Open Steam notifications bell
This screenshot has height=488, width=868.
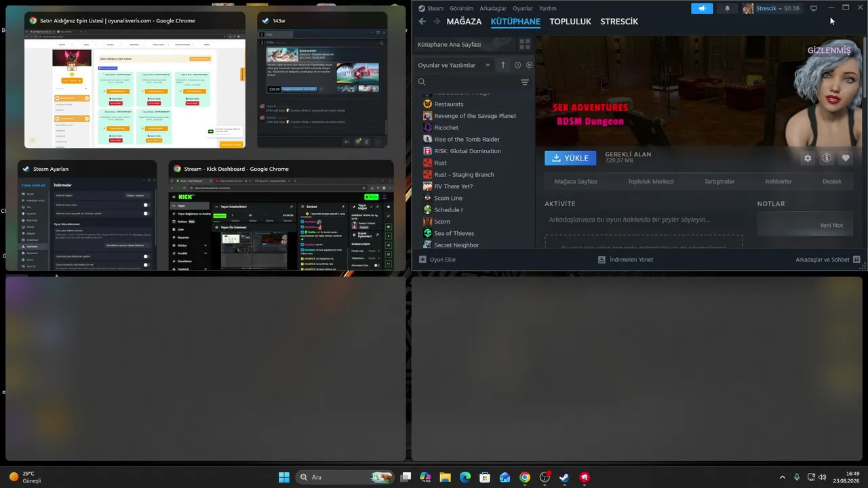point(728,8)
